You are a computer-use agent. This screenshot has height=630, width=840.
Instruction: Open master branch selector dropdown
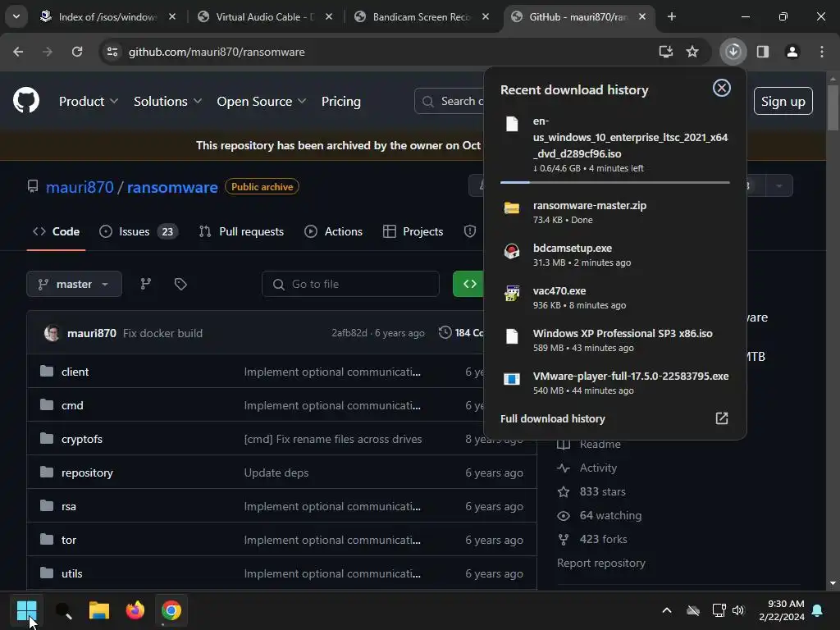pos(74,284)
